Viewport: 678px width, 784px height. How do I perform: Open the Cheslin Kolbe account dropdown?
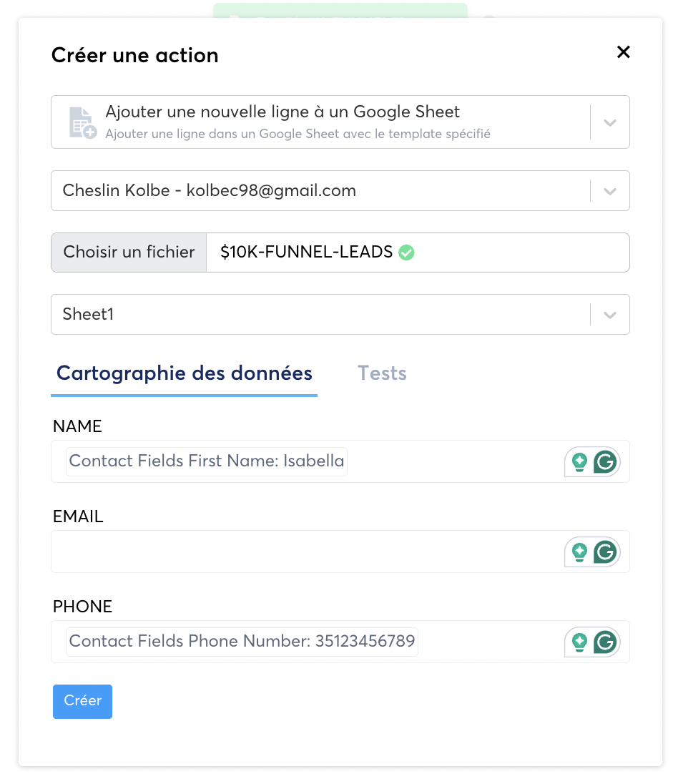[610, 191]
